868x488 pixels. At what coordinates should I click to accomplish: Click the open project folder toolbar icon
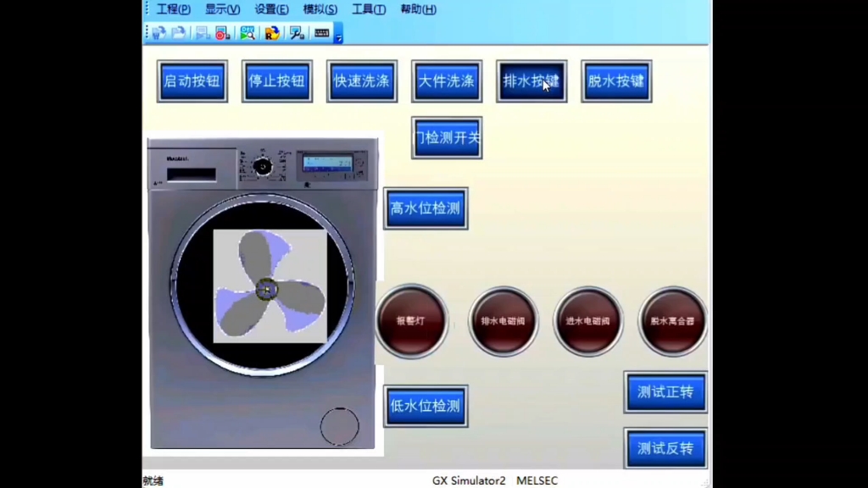178,33
